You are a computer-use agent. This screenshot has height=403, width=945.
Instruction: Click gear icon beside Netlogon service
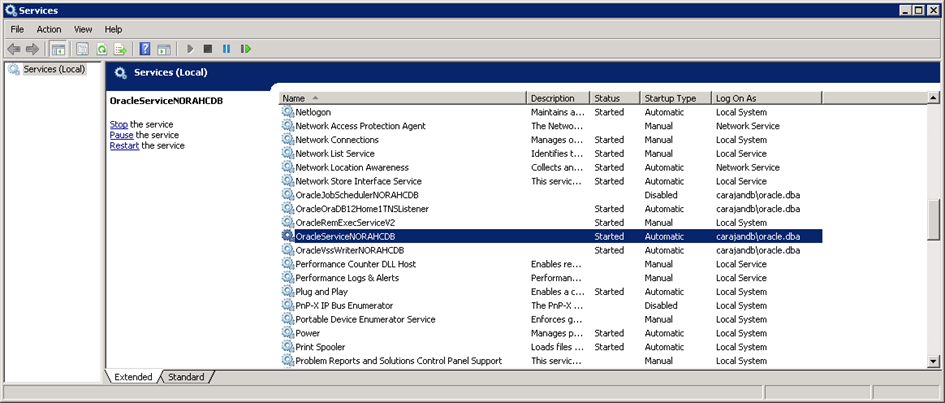point(287,111)
